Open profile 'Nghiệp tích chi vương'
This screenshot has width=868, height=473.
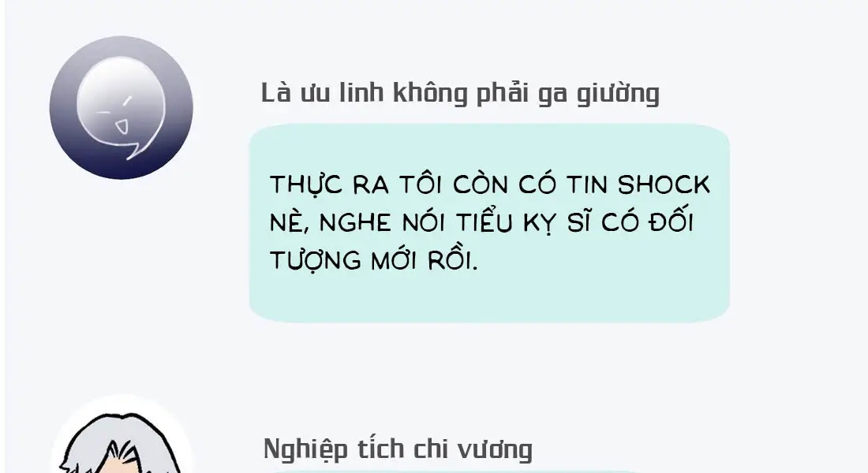coord(398,449)
